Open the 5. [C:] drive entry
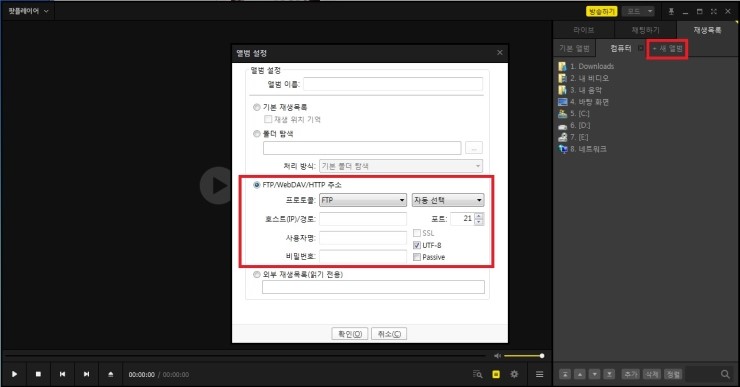Screen dimensions: 740x387 pos(574,113)
